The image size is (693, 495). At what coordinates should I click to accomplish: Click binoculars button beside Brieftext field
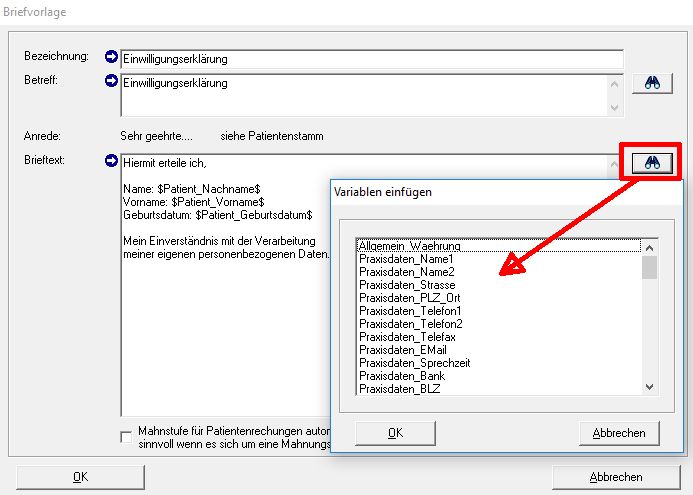651,164
